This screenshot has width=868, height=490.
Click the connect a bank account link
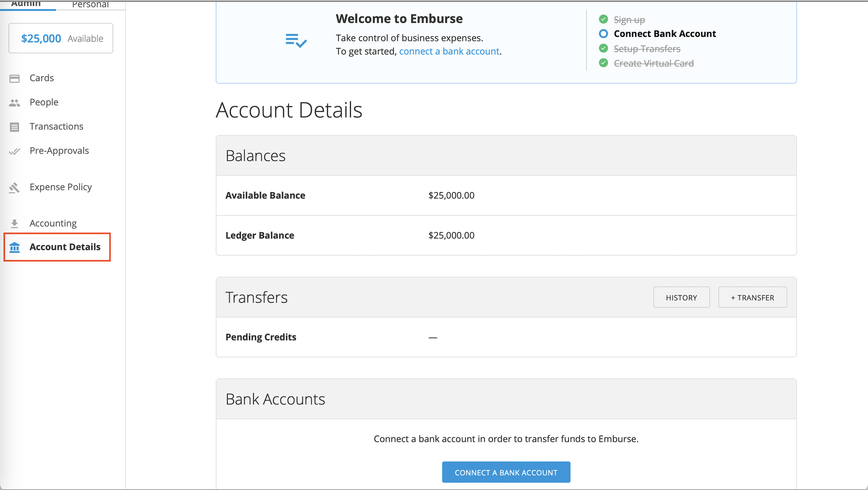click(449, 51)
